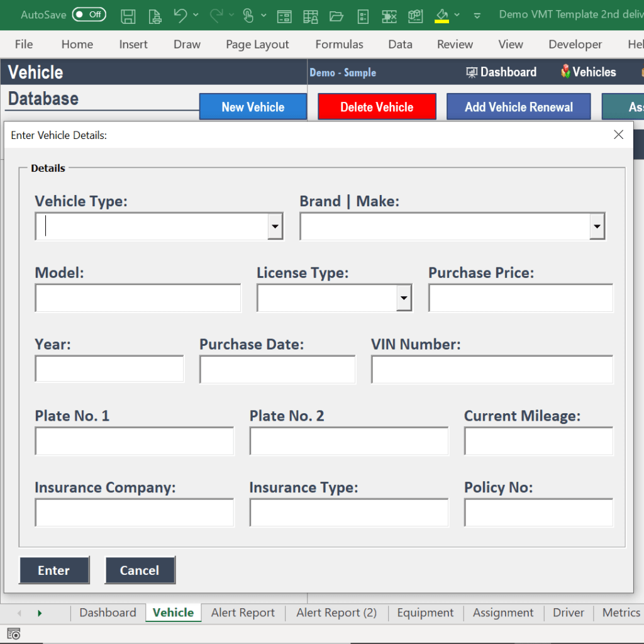The height and width of the screenshot is (644, 644).
Task: Click inside the VIN Number field
Action: coord(491,370)
